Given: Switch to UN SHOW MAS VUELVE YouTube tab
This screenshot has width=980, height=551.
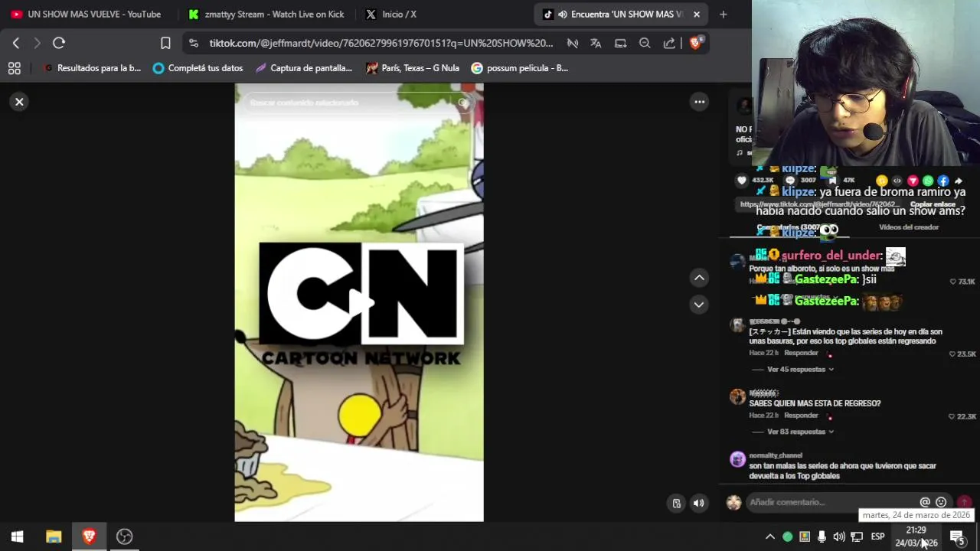Looking at the screenshot, I should click(x=86, y=14).
